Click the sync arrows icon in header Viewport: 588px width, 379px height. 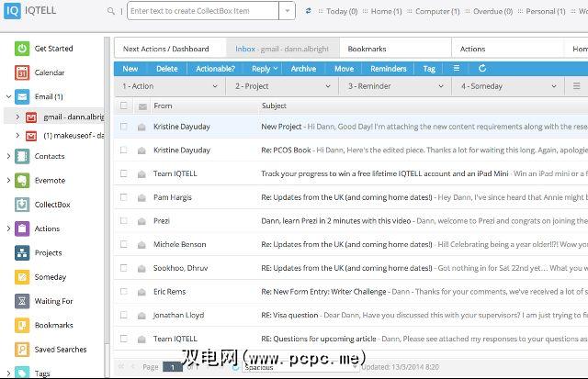point(308,11)
